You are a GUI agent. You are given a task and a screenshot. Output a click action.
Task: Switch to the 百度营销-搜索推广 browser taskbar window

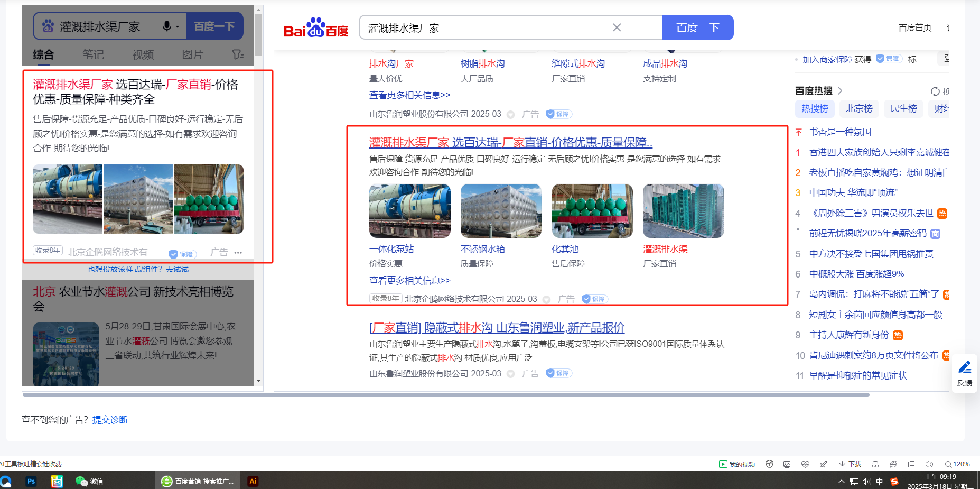pyautogui.click(x=198, y=481)
